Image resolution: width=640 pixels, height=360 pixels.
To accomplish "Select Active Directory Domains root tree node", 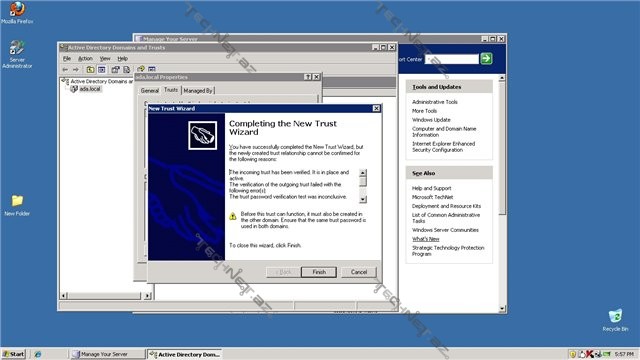I will [x=101, y=81].
